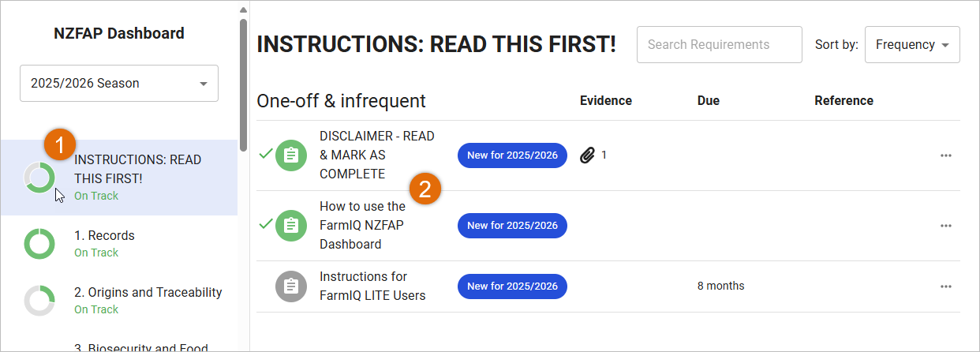
Task: Click New for 2025/2026 badge on DISCLAIMER
Action: click(512, 155)
